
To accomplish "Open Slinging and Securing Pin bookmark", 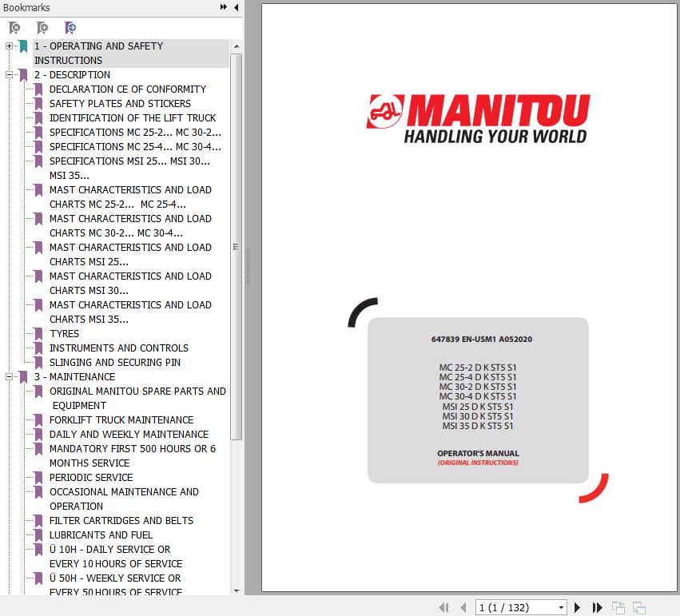I will point(115,362).
